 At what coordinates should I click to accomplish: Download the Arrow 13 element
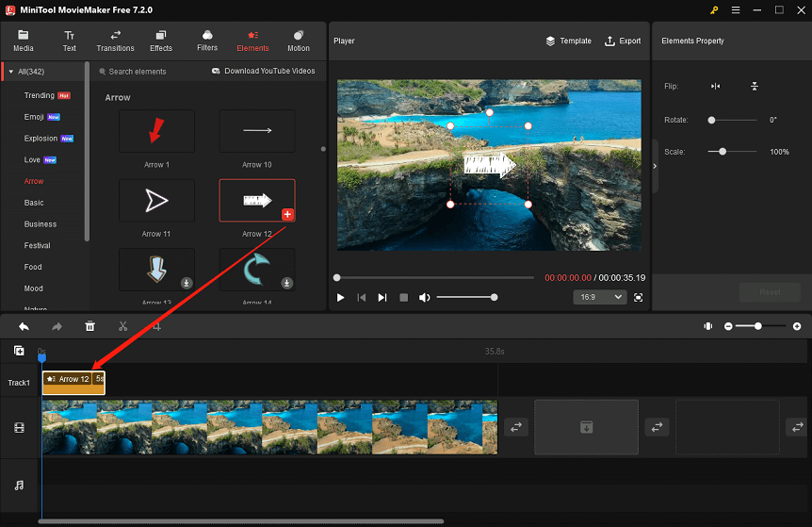coord(187,283)
